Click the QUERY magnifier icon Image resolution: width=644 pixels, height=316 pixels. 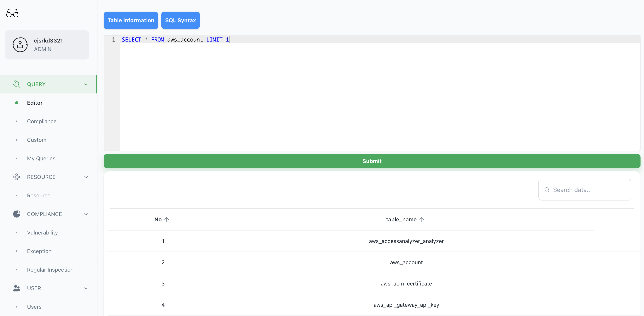coord(16,84)
